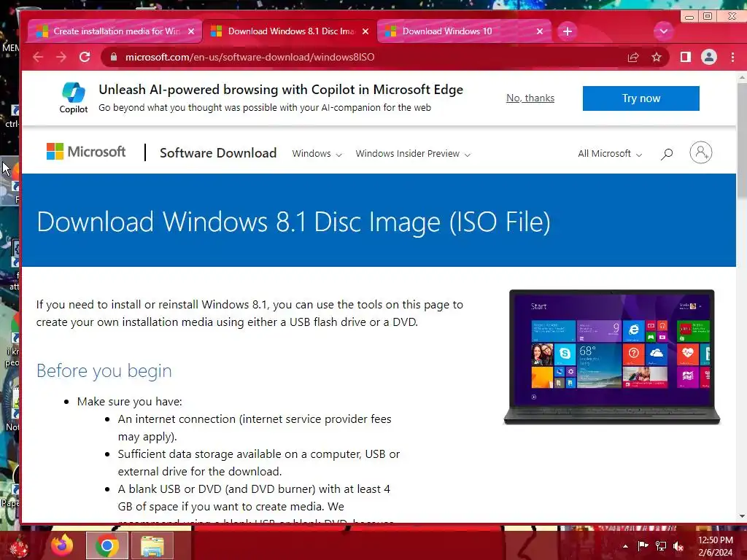
Task: Restore down the Chrome window
Action: click(x=708, y=17)
